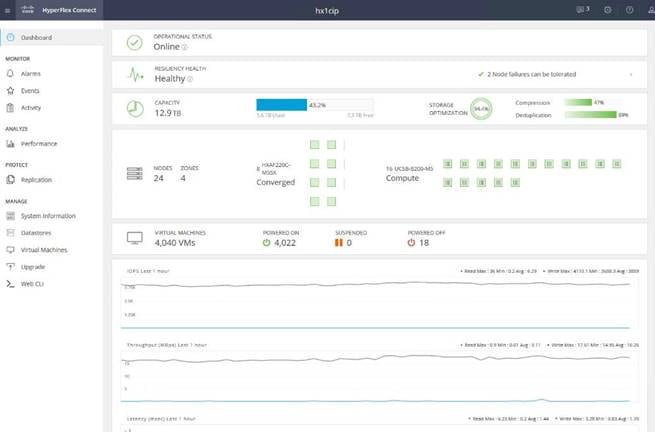Image resolution: width=655 pixels, height=432 pixels.
Task: Click the Throughput Last 1 hour chart
Action: tap(379, 376)
